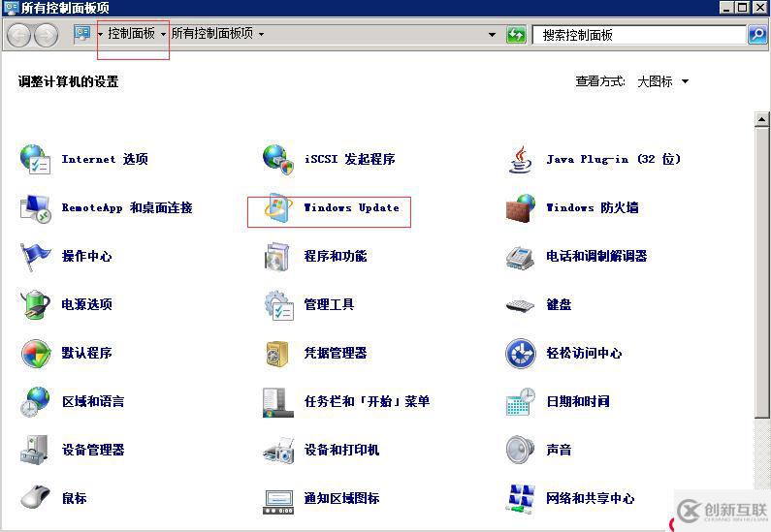
Task: Open the 网络和共享中心 text link
Action: click(x=590, y=498)
